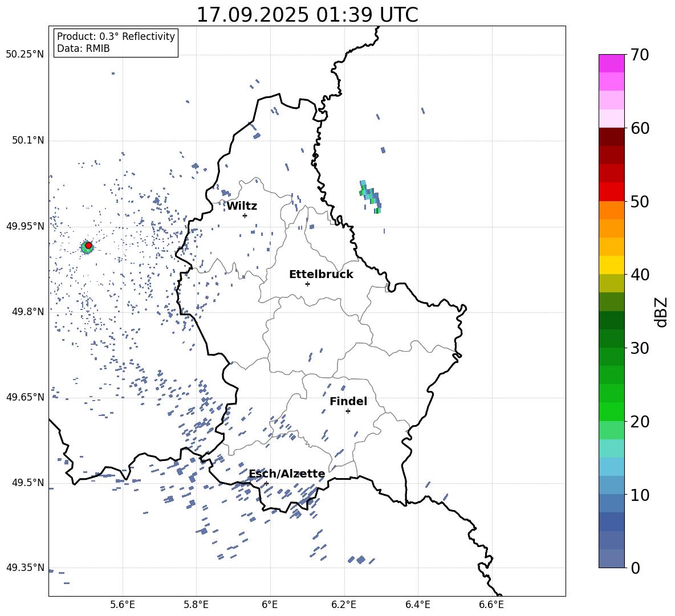Click the Ettelbruck city label
The height and width of the screenshot is (616, 675).
click(x=321, y=275)
